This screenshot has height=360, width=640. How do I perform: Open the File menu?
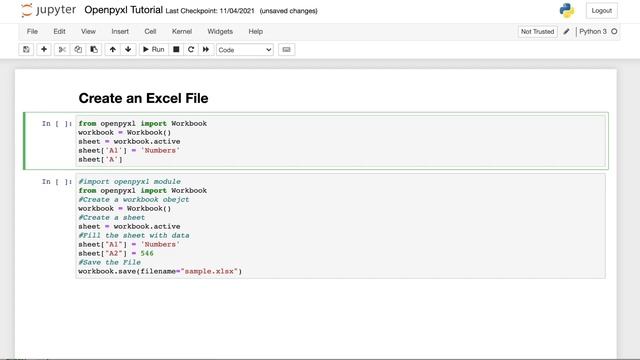32,31
